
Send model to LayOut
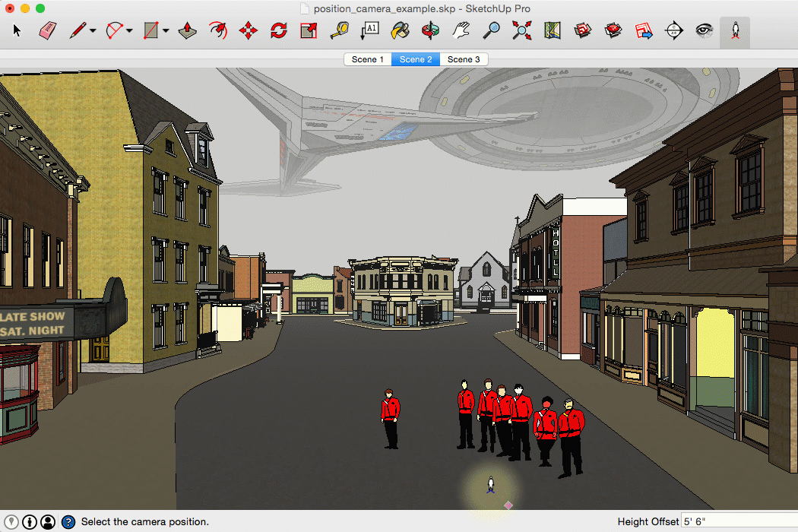[x=643, y=30]
